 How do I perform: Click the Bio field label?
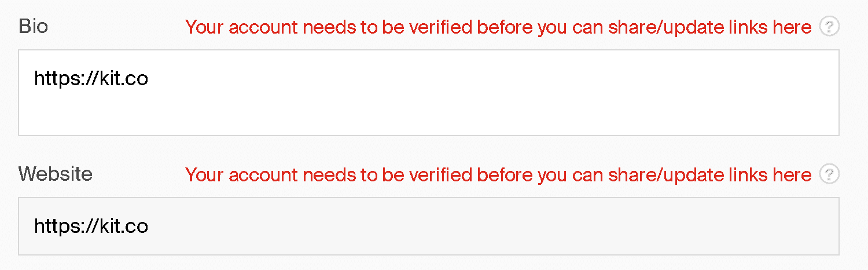[x=33, y=27]
